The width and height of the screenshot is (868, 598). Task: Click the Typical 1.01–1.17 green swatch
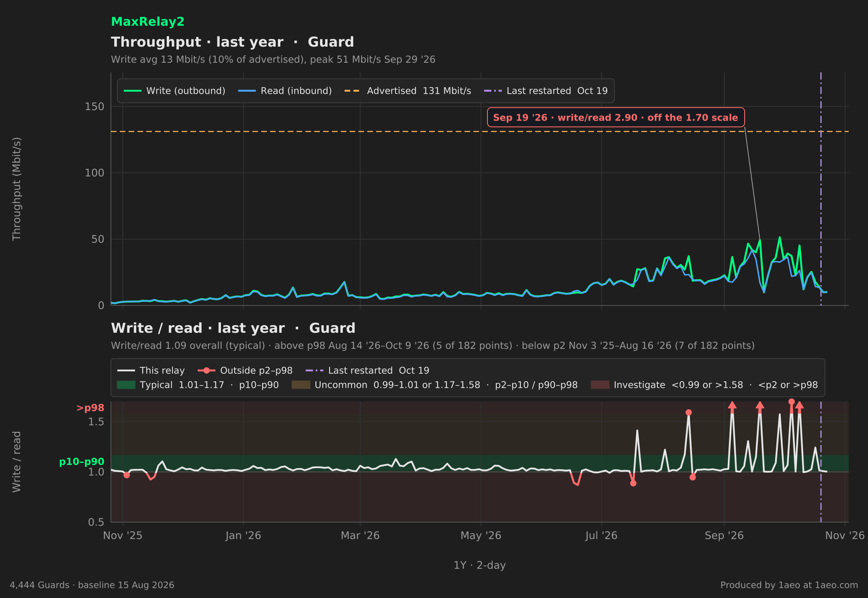pos(126,385)
